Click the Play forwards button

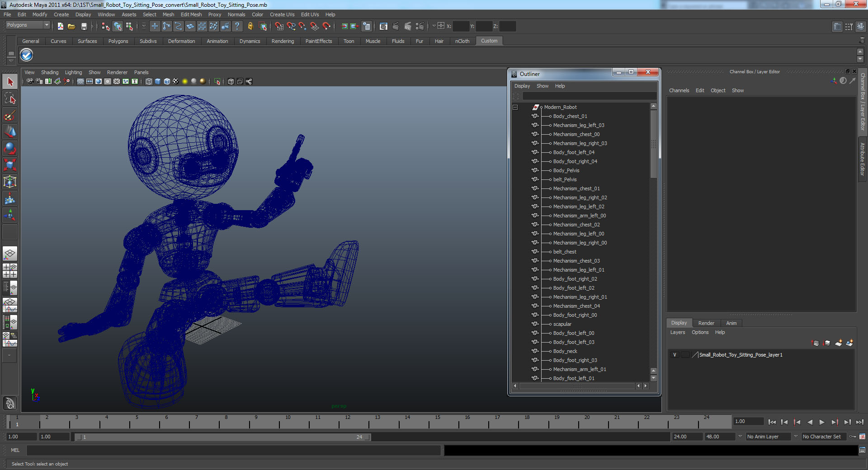click(x=822, y=422)
